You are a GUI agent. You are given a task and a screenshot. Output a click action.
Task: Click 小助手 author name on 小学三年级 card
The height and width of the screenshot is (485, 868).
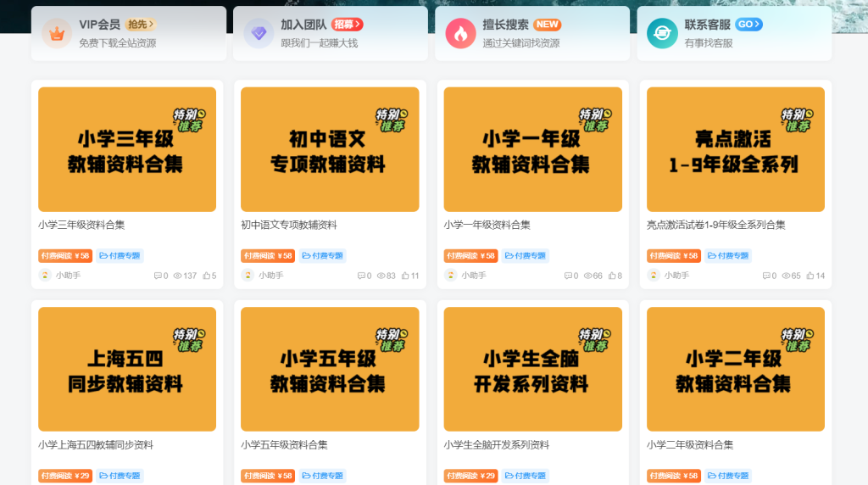68,276
